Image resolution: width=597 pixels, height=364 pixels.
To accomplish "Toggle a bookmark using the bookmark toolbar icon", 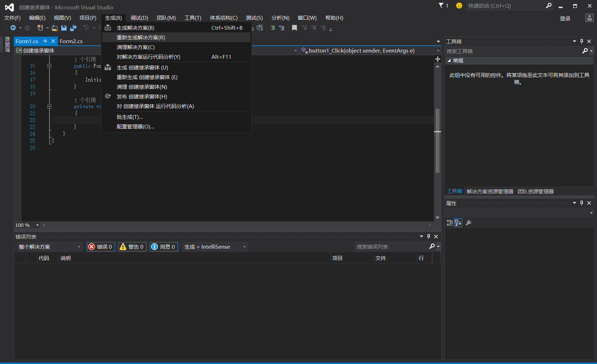I will point(294,28).
